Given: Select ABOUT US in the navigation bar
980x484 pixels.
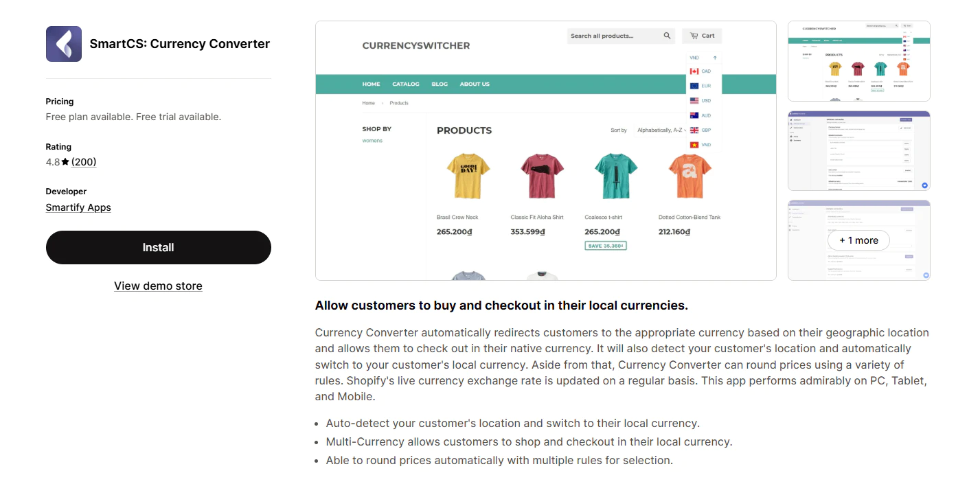Looking at the screenshot, I should [x=475, y=84].
